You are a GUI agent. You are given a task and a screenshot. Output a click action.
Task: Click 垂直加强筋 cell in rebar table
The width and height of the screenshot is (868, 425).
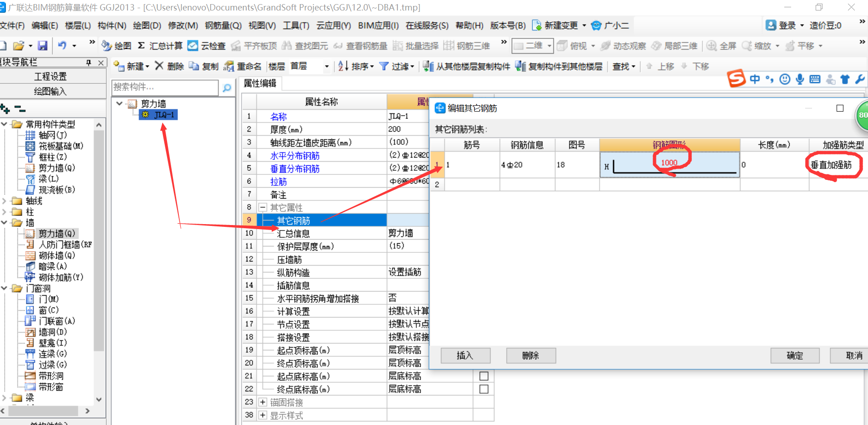(x=838, y=165)
